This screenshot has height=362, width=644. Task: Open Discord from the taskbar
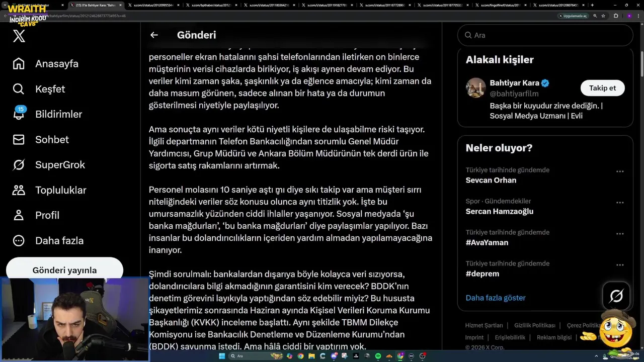coord(334,356)
